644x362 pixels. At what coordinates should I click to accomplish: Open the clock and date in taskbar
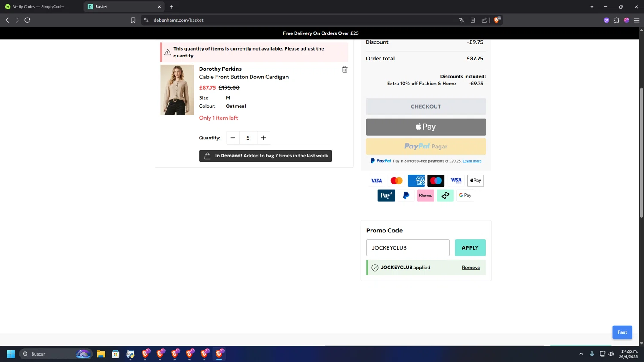(629, 354)
